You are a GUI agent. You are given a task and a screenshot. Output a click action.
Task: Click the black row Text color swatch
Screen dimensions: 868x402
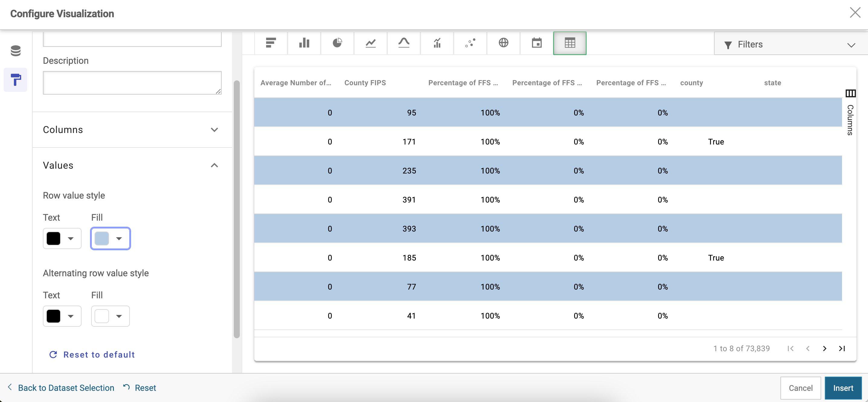pyautogui.click(x=53, y=238)
